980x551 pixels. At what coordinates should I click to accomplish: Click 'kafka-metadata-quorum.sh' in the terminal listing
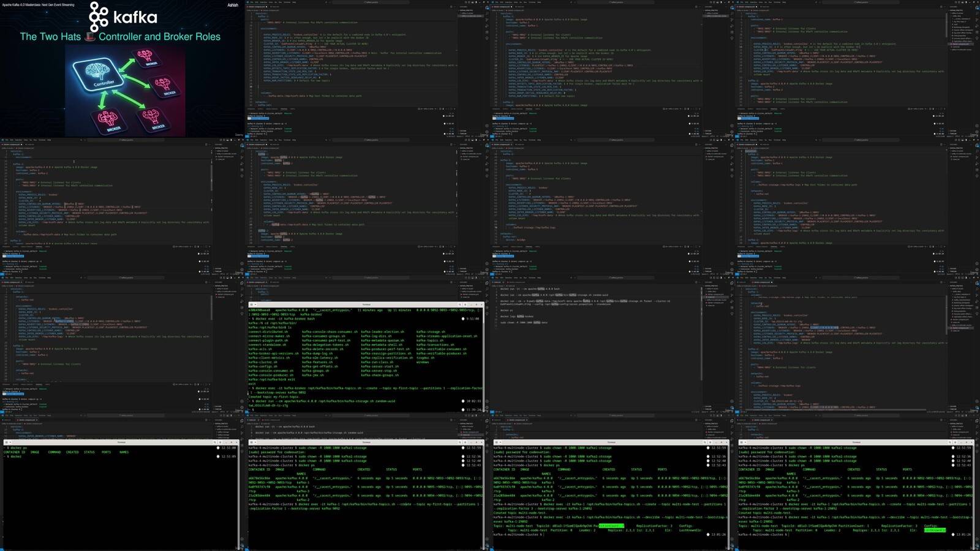coord(383,340)
